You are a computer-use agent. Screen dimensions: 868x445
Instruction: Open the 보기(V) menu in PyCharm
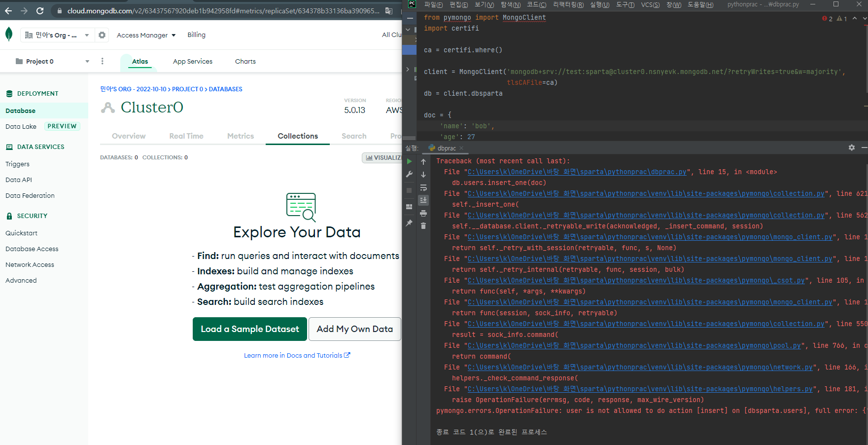(x=484, y=4)
